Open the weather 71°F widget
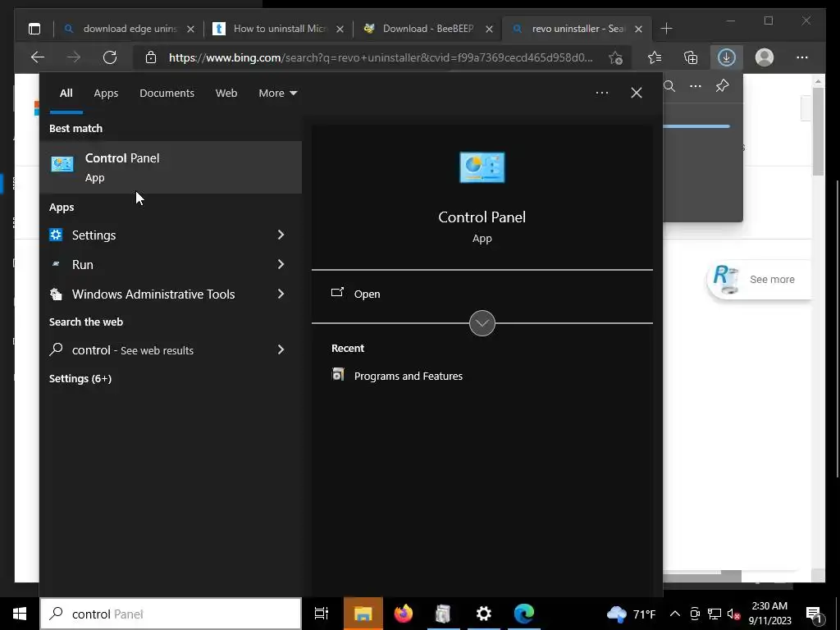The width and height of the screenshot is (840, 630). [631, 614]
